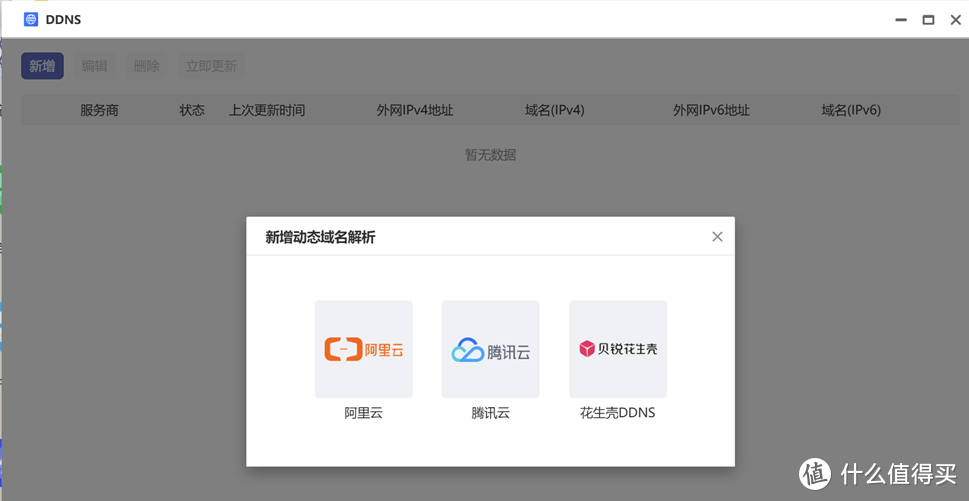The width and height of the screenshot is (969, 501).
Task: Click the 新增 button in the toolbar
Action: point(42,66)
